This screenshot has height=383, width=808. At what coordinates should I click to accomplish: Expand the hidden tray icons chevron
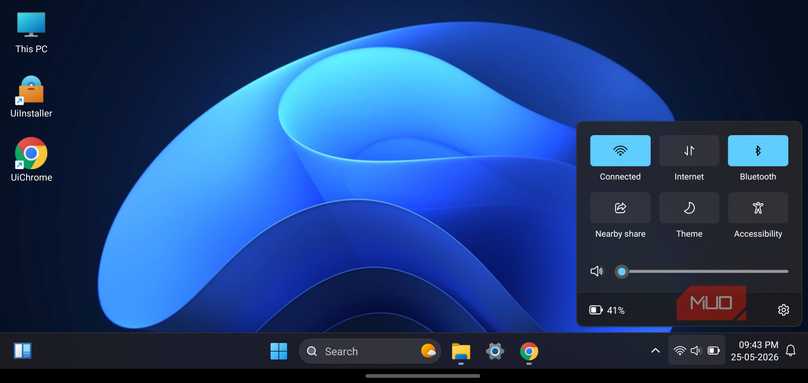(655, 351)
